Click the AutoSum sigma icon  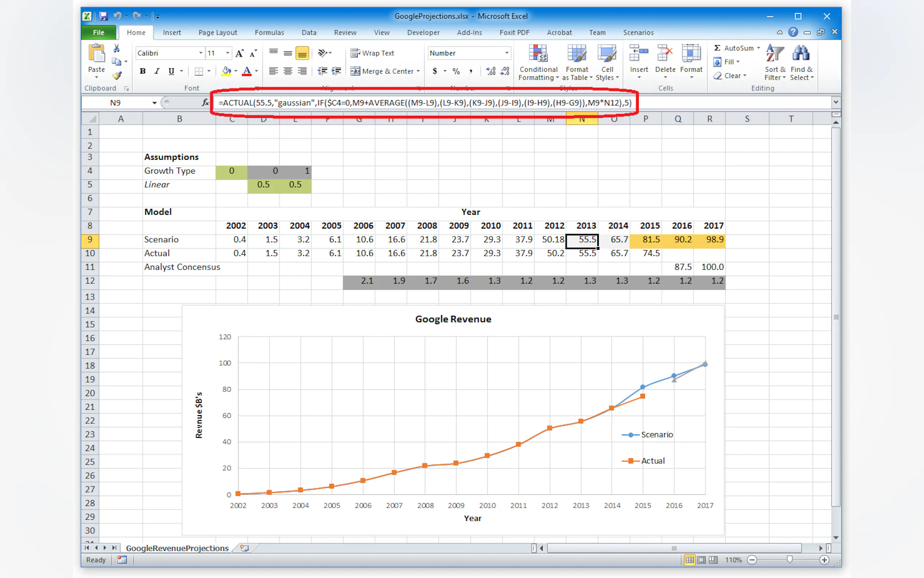pyautogui.click(x=717, y=48)
